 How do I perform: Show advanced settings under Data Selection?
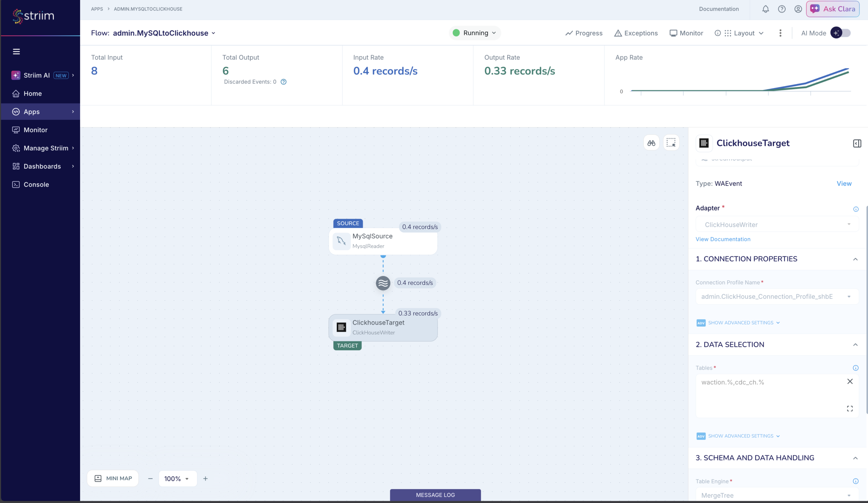(x=738, y=436)
